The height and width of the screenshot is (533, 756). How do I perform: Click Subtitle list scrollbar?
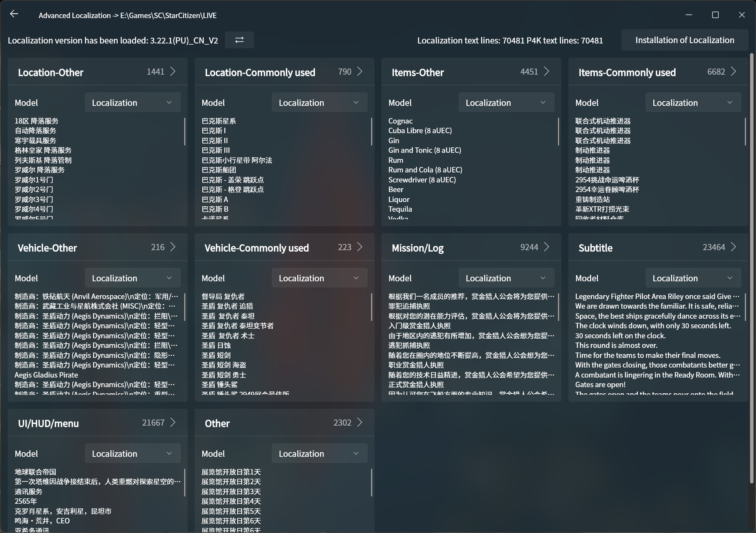pyautogui.click(x=745, y=307)
